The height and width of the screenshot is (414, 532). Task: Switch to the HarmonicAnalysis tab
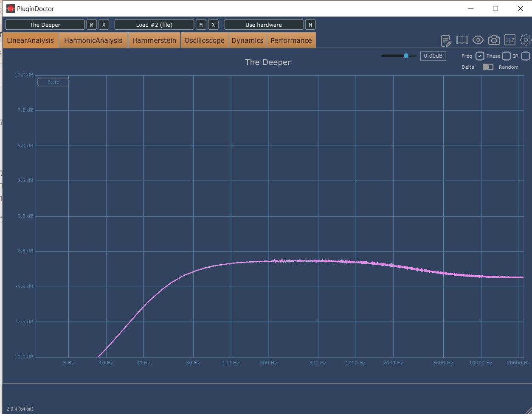[93, 40]
